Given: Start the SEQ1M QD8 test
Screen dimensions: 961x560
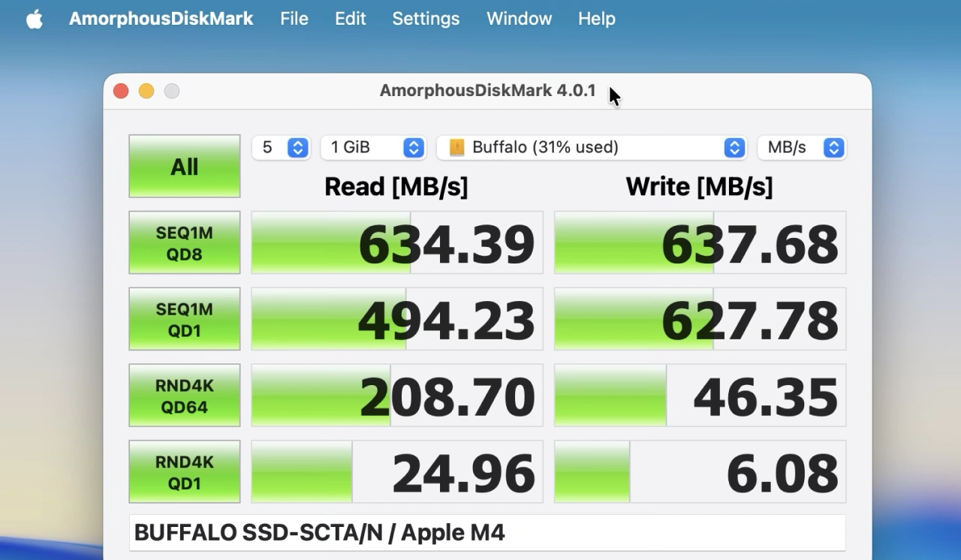Looking at the screenshot, I should tap(185, 242).
